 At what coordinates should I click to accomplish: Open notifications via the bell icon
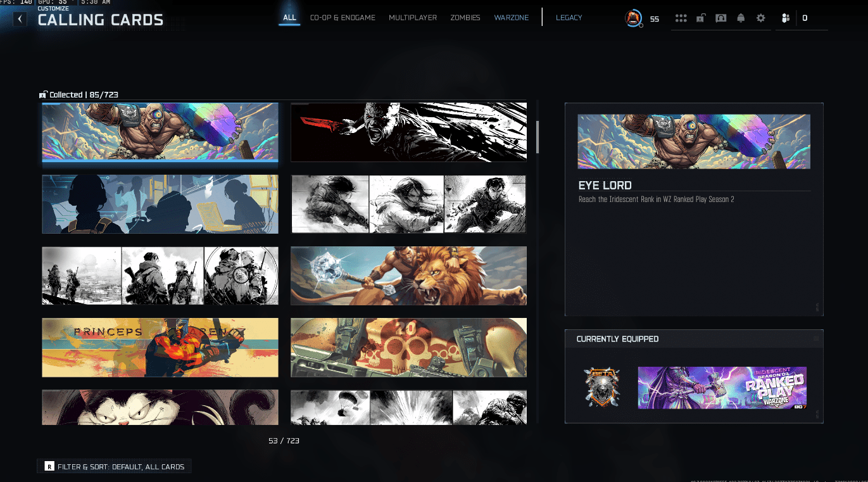click(x=741, y=18)
